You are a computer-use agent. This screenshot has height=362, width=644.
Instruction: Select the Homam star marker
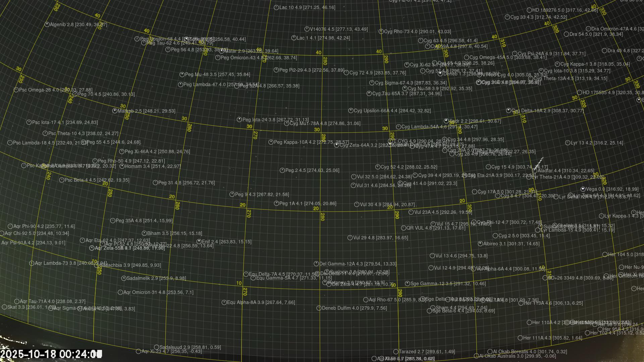122,166
